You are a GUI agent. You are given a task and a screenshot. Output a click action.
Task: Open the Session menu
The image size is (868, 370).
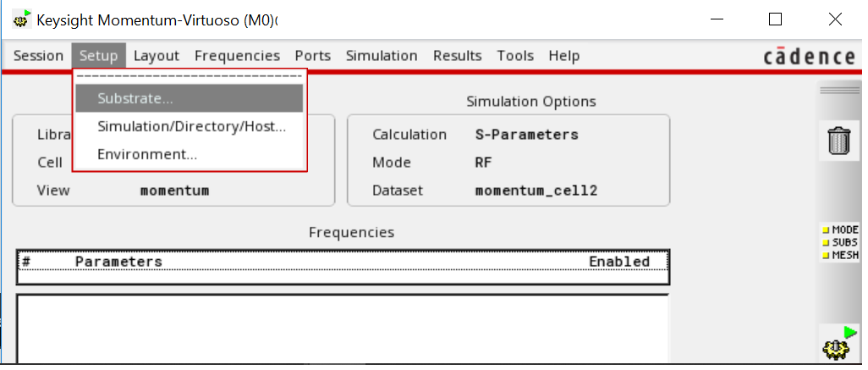(x=39, y=56)
